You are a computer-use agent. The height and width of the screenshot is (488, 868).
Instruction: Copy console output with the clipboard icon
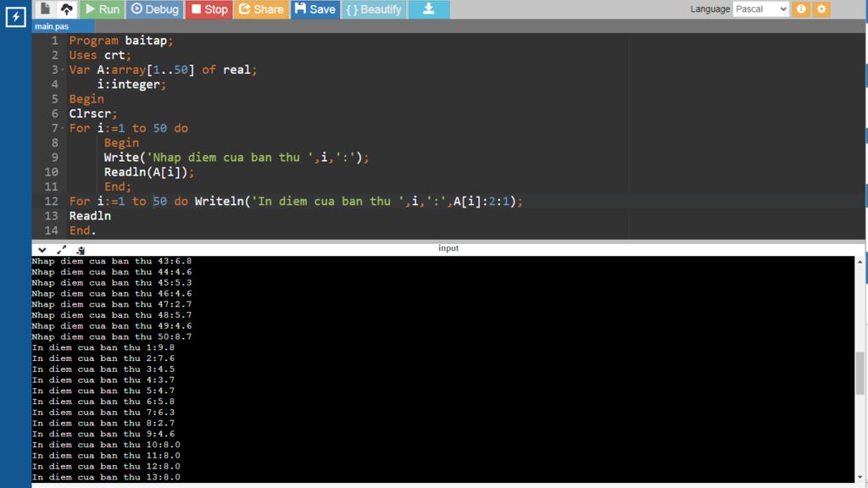click(81, 250)
